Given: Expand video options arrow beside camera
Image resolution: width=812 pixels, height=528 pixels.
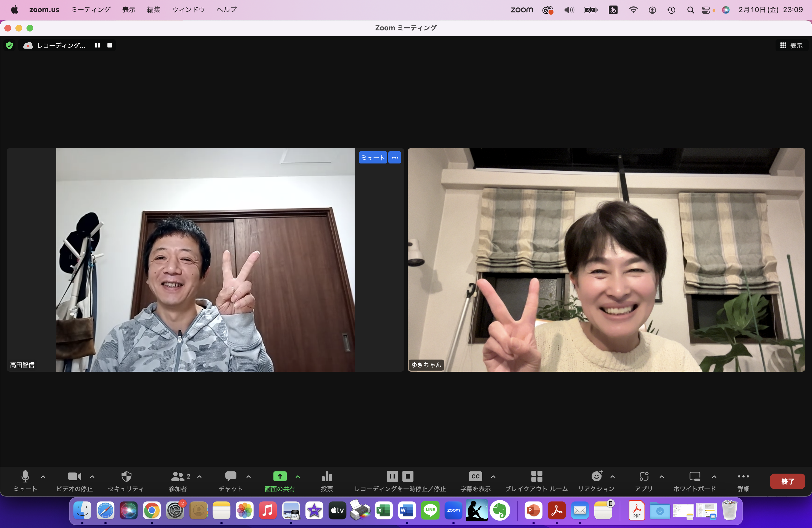Looking at the screenshot, I should (x=92, y=476).
